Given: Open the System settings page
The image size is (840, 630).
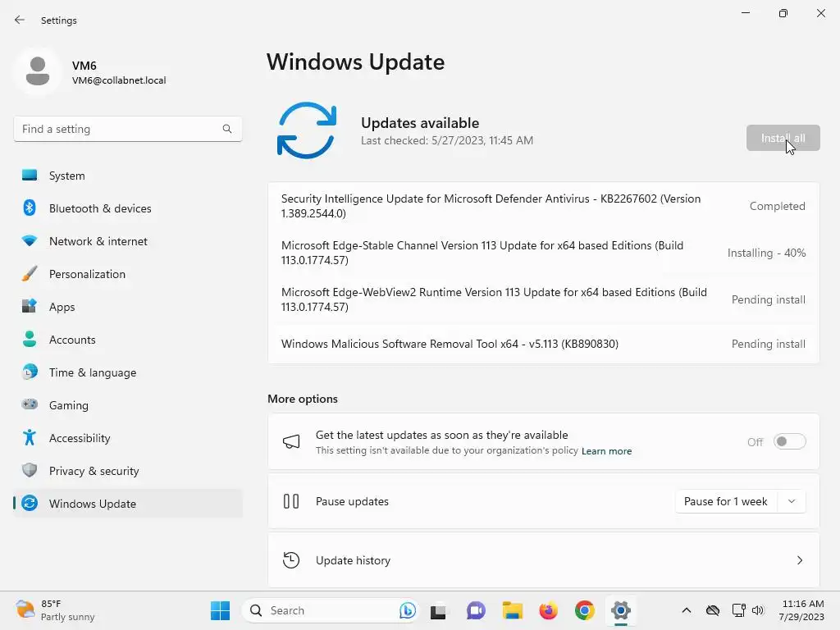Looking at the screenshot, I should click(x=128, y=176).
